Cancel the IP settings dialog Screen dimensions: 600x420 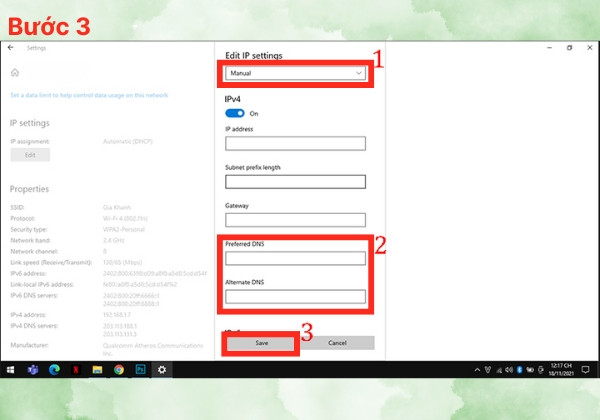tap(337, 343)
